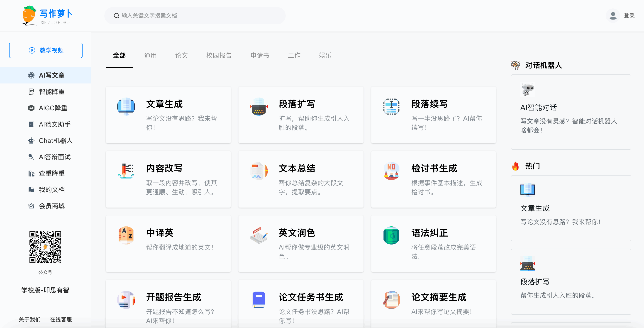Click the 英文润色 card title
This screenshot has height=328, width=644.
(297, 233)
